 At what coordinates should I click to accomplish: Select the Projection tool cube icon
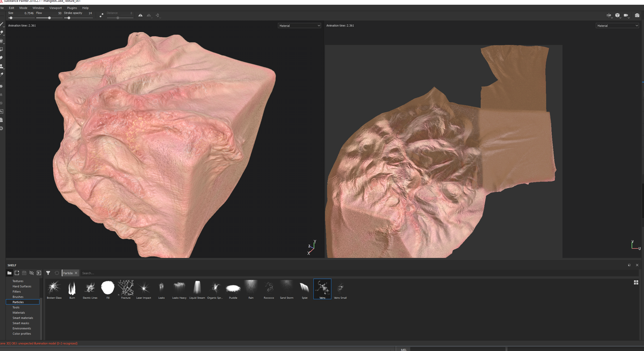[2, 41]
